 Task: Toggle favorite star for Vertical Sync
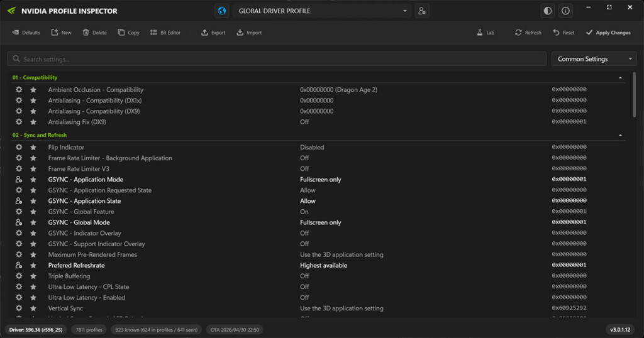33,308
